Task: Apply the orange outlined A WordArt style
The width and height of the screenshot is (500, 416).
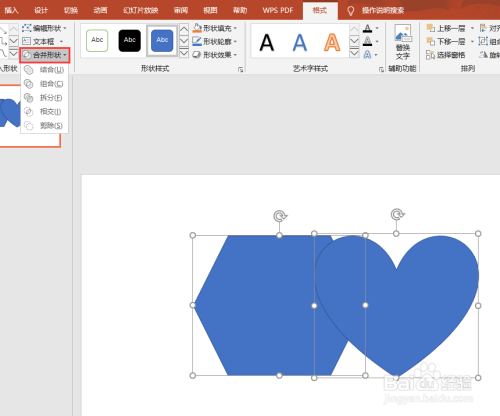Action: pyautogui.click(x=332, y=42)
